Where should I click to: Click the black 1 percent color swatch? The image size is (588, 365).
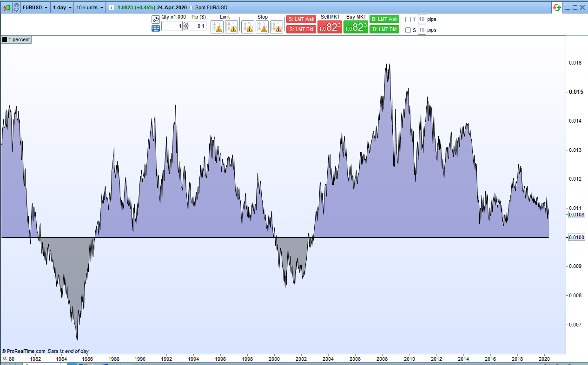[5, 39]
